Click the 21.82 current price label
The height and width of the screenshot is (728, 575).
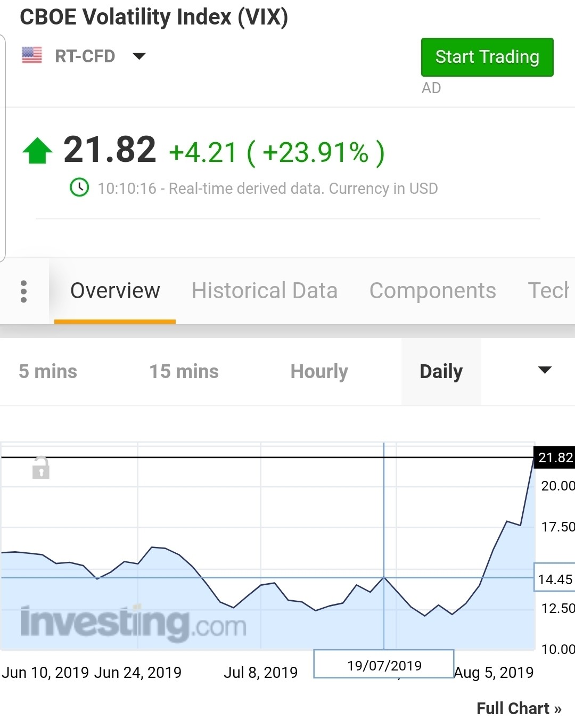554,457
